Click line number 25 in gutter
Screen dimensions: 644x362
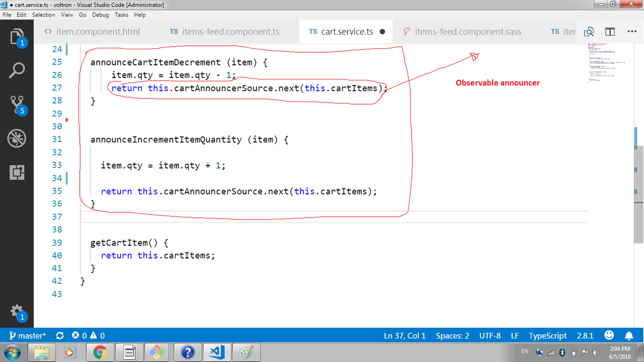(x=57, y=62)
